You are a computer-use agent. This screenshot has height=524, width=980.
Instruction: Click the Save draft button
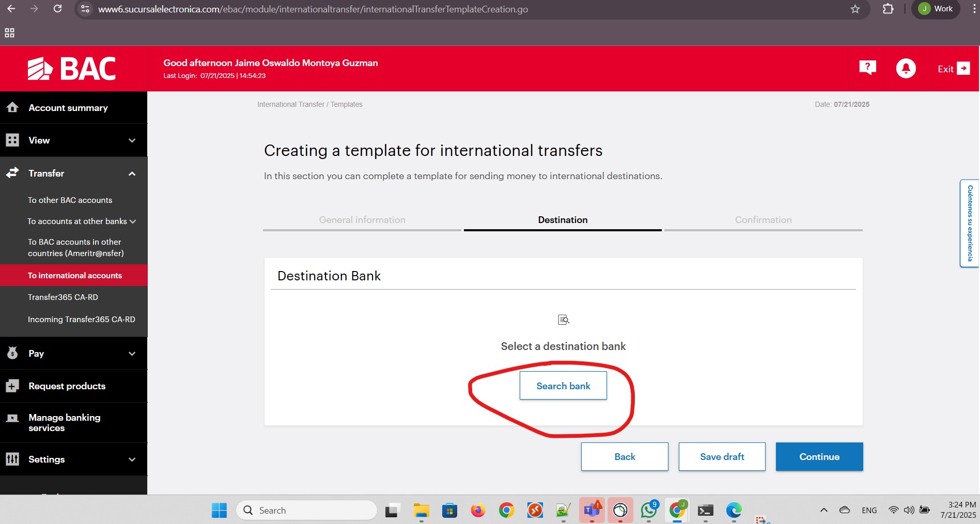pos(722,456)
